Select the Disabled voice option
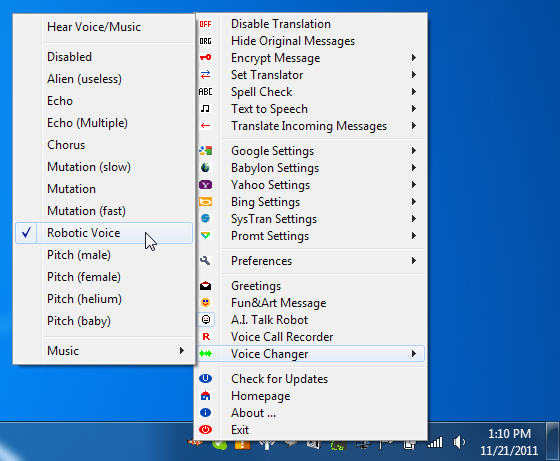Image resolution: width=560 pixels, height=461 pixels. pyautogui.click(x=104, y=57)
